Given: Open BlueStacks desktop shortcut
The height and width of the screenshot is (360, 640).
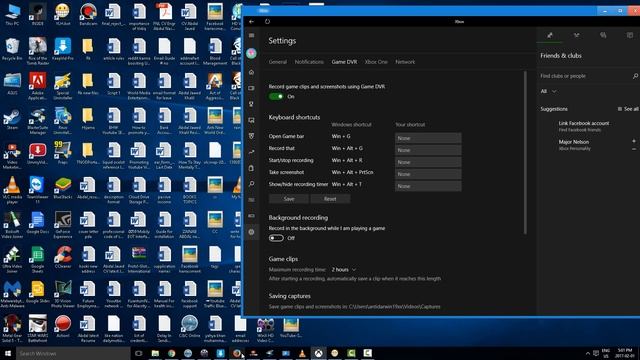Looking at the screenshot, I should click(63, 188).
